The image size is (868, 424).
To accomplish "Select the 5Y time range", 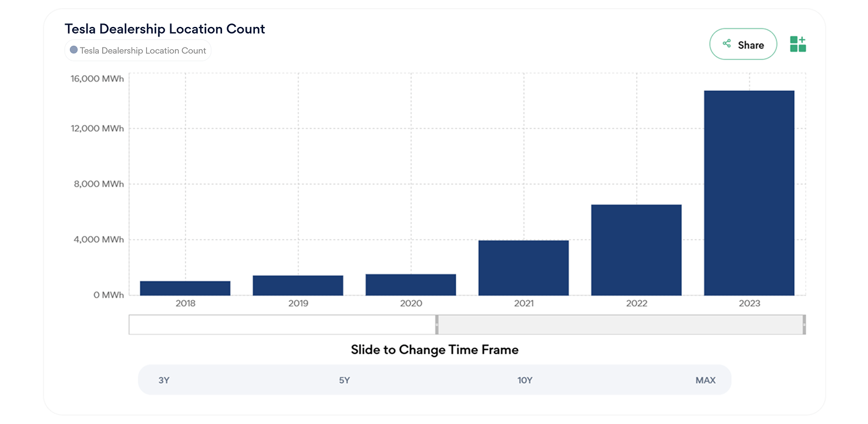I will tap(344, 380).
